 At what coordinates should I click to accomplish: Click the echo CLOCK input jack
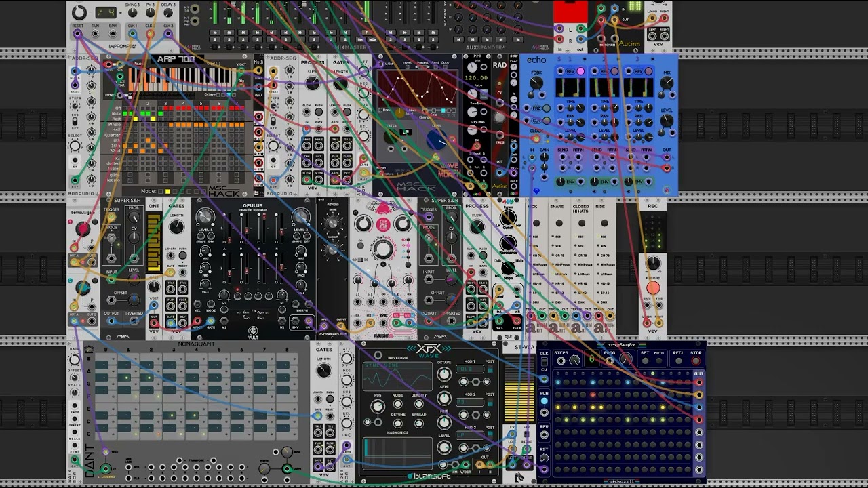coord(536,138)
